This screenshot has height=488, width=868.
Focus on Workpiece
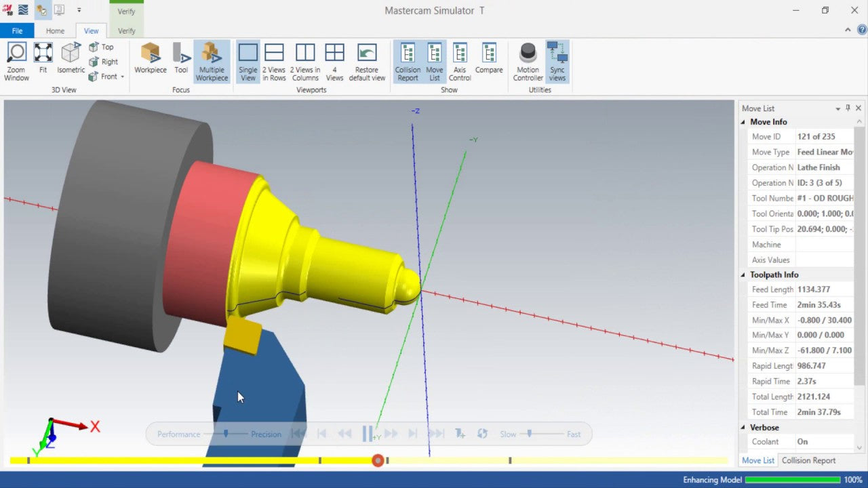coord(151,58)
